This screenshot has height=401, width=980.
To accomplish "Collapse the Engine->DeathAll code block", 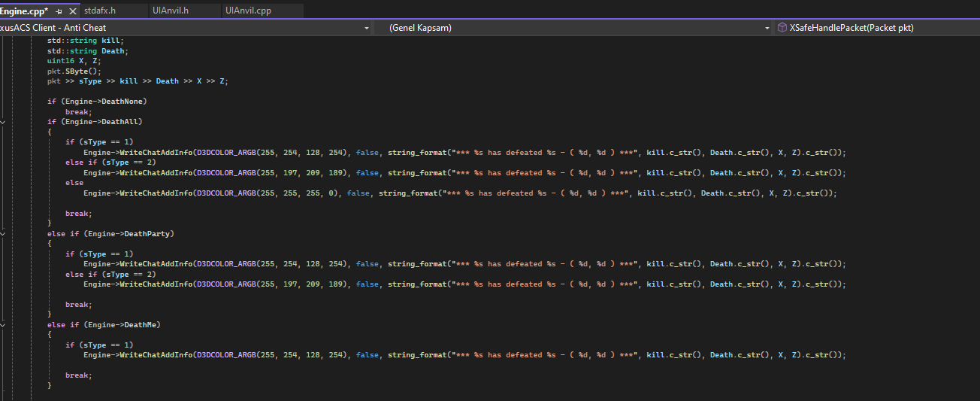I will pos(4,121).
